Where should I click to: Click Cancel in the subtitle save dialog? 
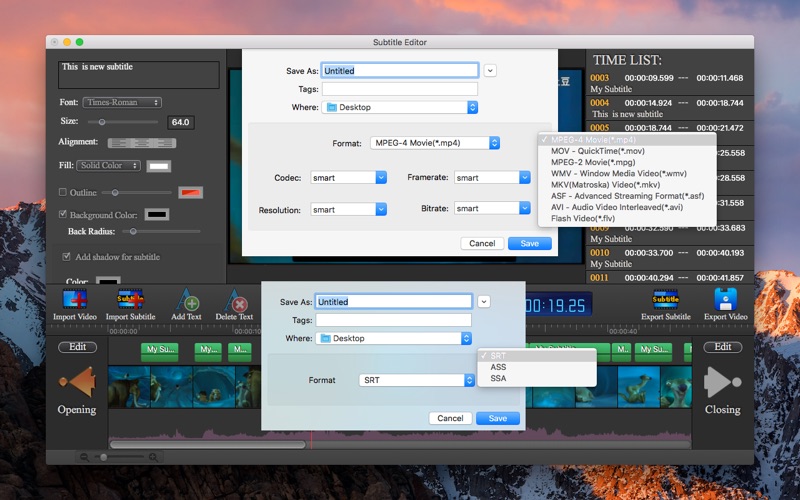click(x=450, y=418)
